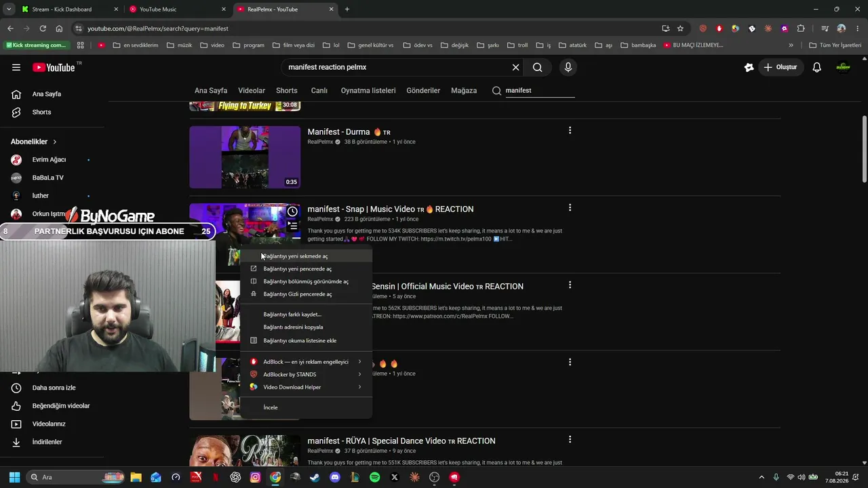Open the Windows Start menu

(14, 477)
